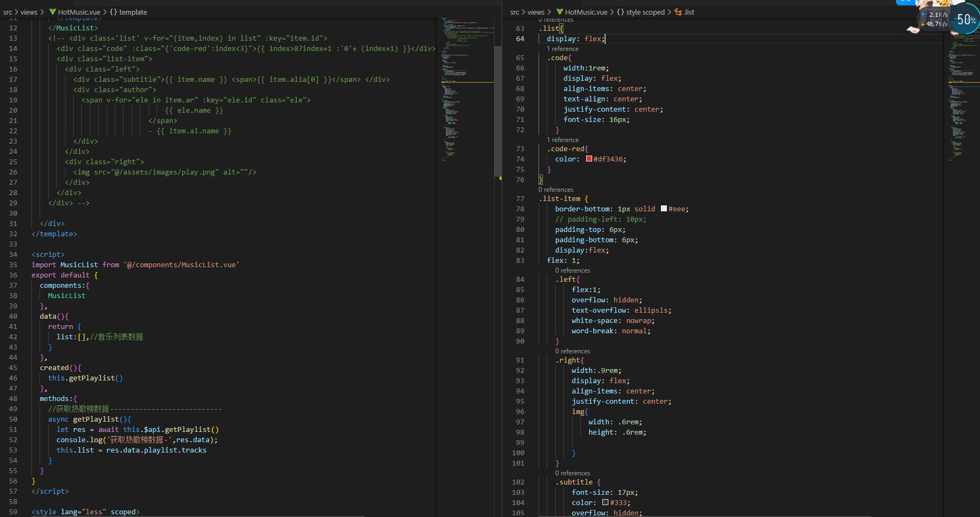Click 'text-overflow: ellipsis;' property
The height and width of the screenshot is (517, 980).
pyautogui.click(x=621, y=310)
